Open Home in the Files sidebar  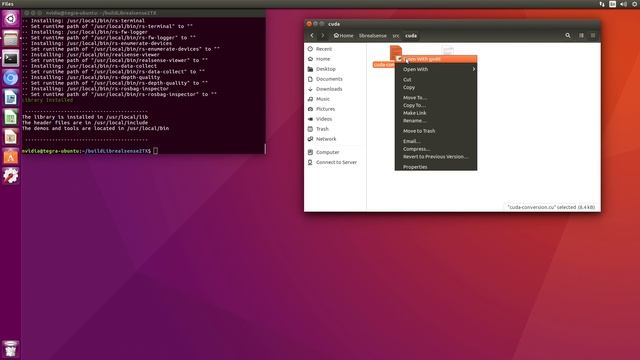tap(323, 59)
